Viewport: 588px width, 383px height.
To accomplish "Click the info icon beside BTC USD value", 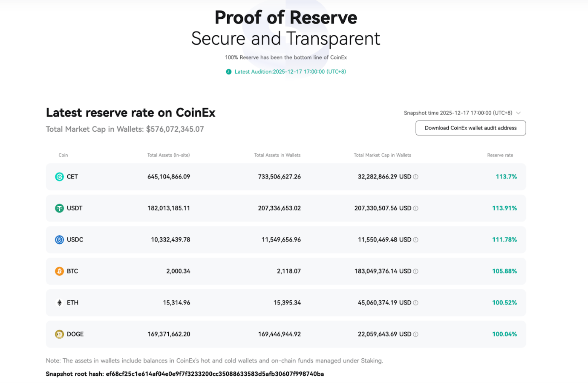I will click(x=415, y=271).
